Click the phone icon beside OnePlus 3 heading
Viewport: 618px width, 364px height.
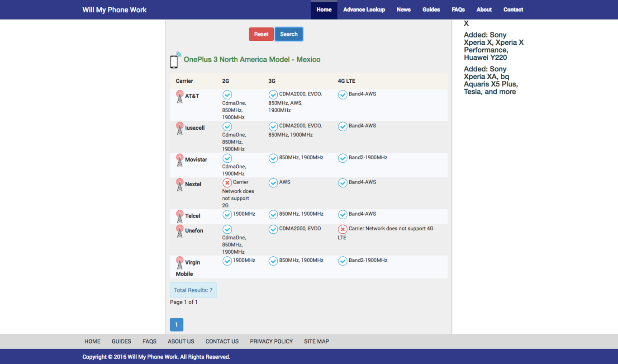175,61
